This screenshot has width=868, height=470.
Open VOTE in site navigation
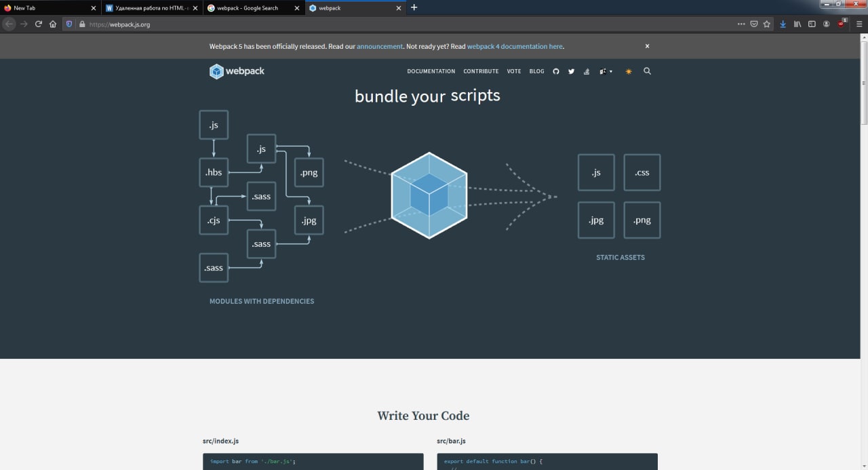514,71
